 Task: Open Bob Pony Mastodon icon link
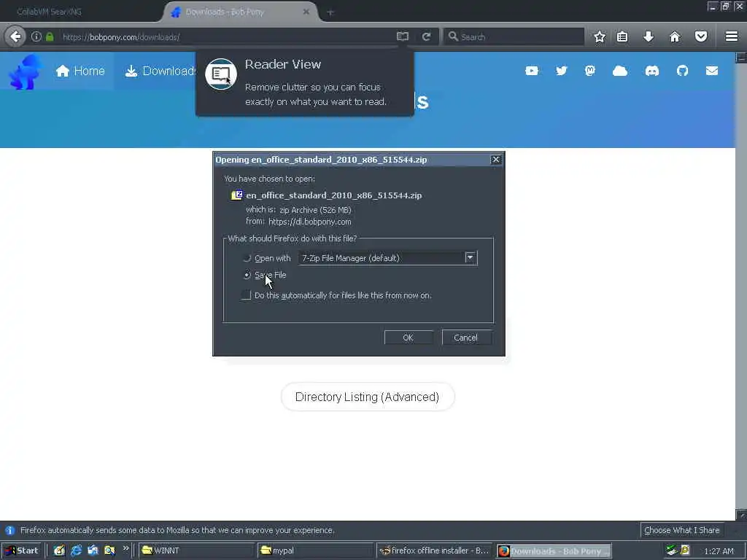(x=590, y=71)
